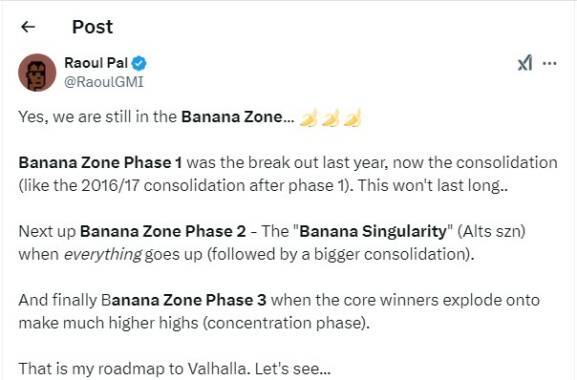Image resolution: width=577 pixels, height=380 pixels.
Task: Click the 2016/17 consolidation text
Action: [x=163, y=185]
